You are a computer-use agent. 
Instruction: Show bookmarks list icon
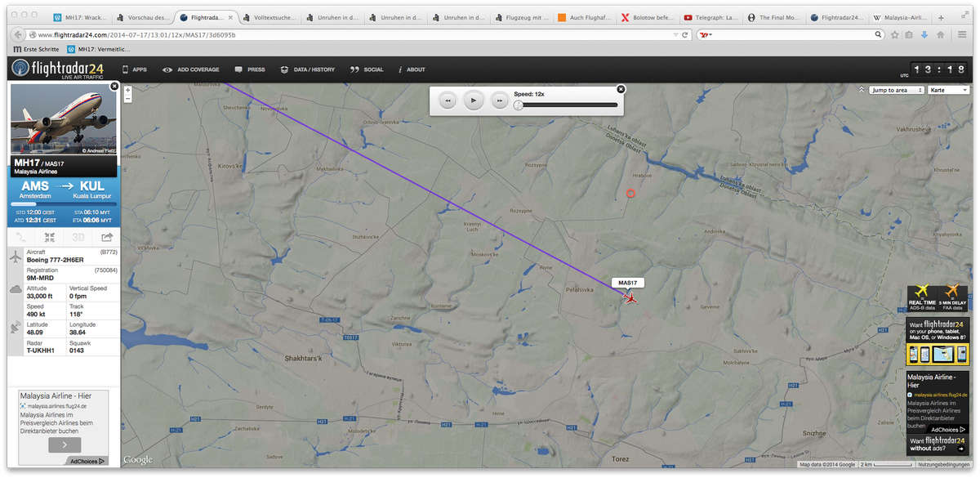pos(910,35)
